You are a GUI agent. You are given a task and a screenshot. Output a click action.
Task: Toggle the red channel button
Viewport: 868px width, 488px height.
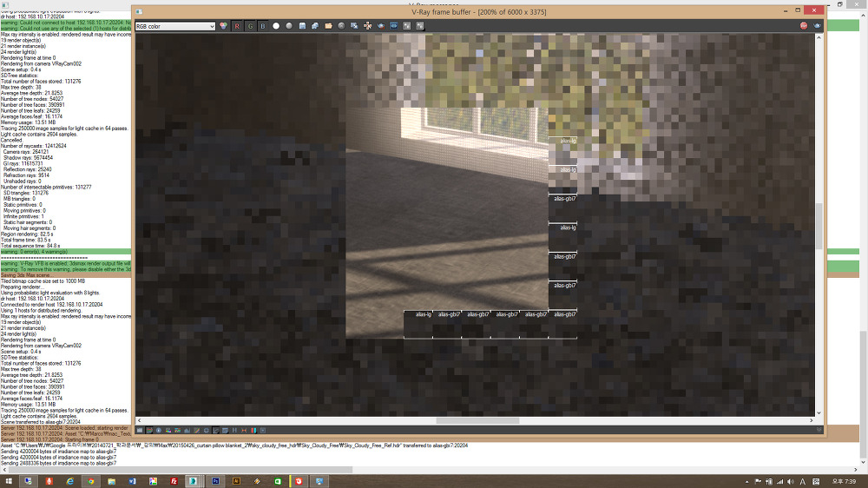point(238,26)
